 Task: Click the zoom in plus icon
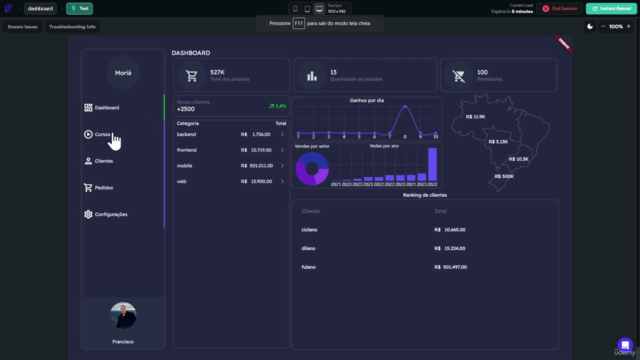pos(629,27)
